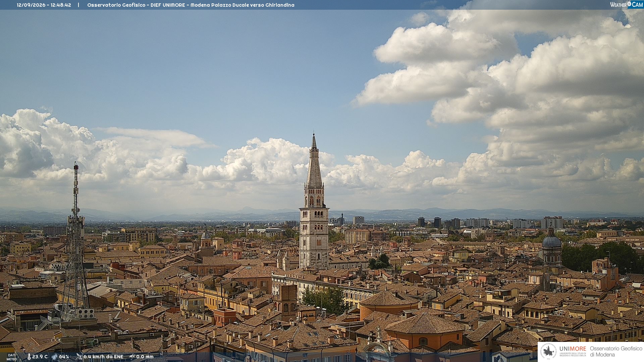This screenshot has height=362, width=644.
Task: Click the humidity water drops icon
Action: 55,357
